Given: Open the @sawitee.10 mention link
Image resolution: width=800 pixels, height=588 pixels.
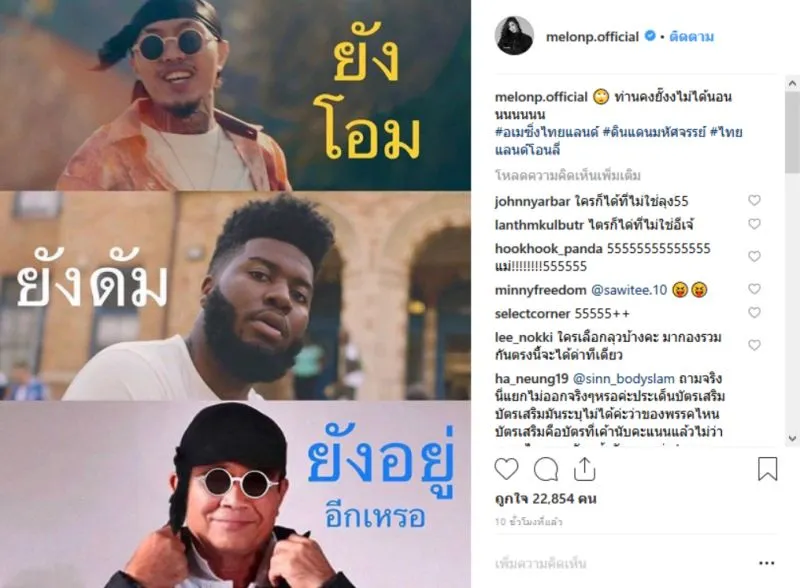Looking at the screenshot, I should pyautogui.click(x=629, y=290).
